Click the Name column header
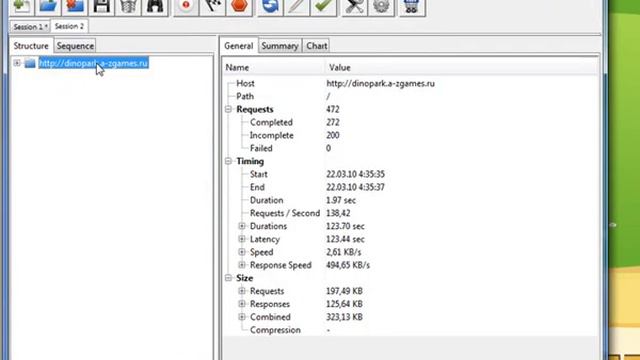Image resolution: width=640 pixels, height=360 pixels. click(273, 67)
